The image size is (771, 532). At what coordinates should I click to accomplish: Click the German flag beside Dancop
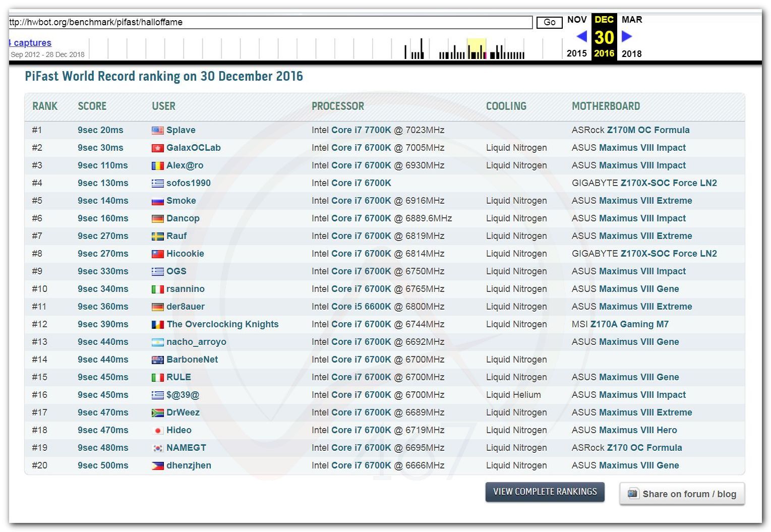click(157, 218)
